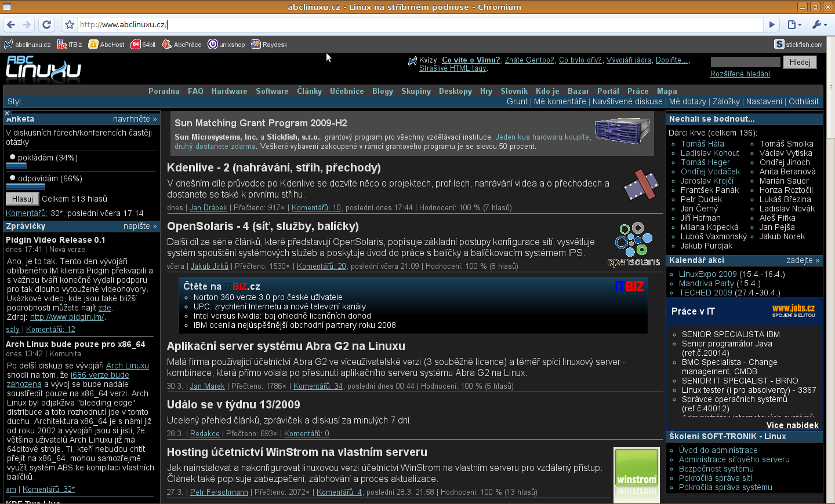The width and height of the screenshot is (835, 504).
Task: Open the Bazar menu item
Action: click(x=578, y=91)
